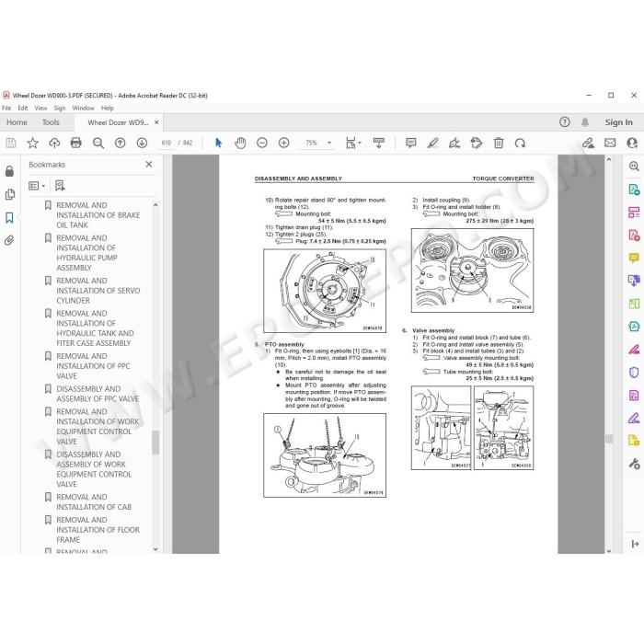Zoom in with plus button
This screenshot has width=644, height=644.
(x=283, y=143)
